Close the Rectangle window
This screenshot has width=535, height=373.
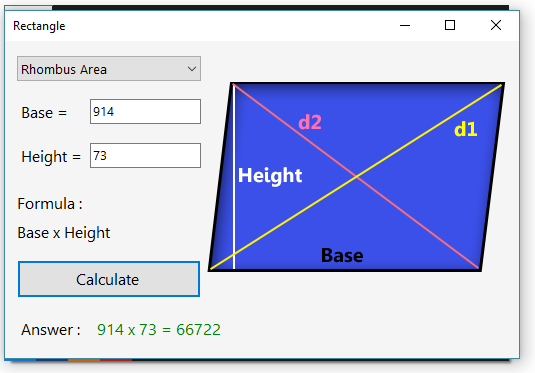pos(496,25)
